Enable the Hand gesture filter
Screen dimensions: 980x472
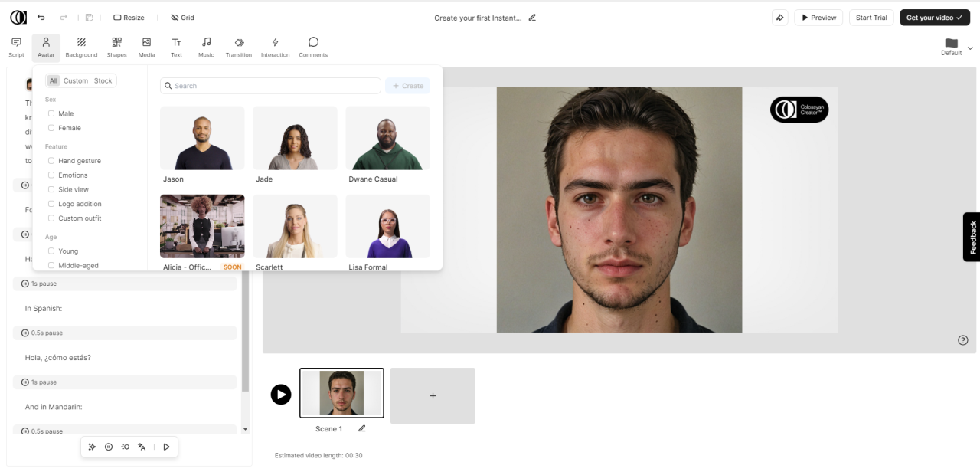coord(51,161)
